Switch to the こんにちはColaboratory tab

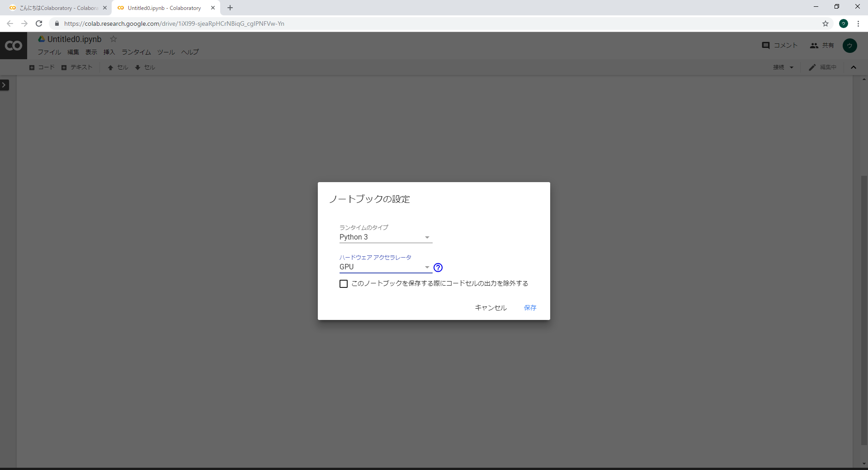(54, 8)
